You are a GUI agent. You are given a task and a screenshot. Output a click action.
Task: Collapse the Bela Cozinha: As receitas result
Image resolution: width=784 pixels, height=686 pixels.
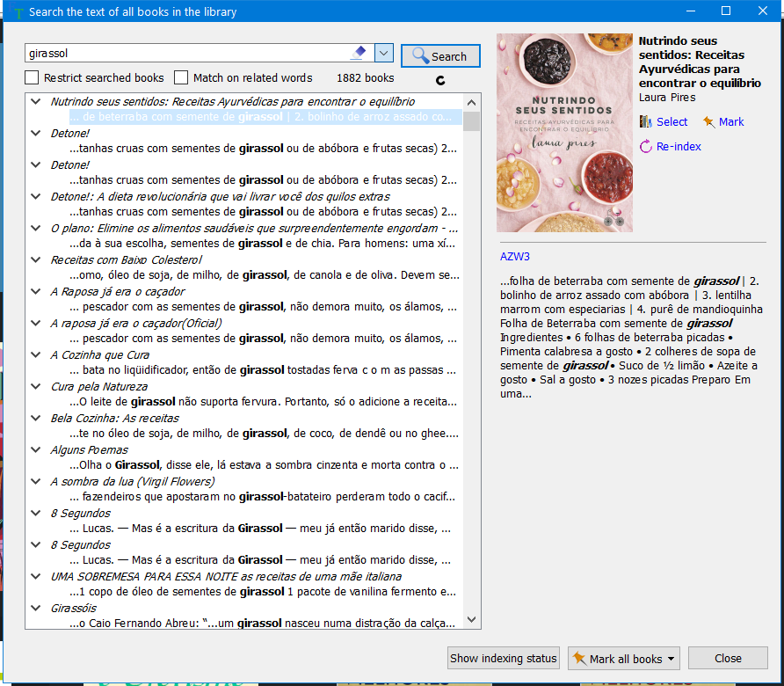(x=35, y=418)
